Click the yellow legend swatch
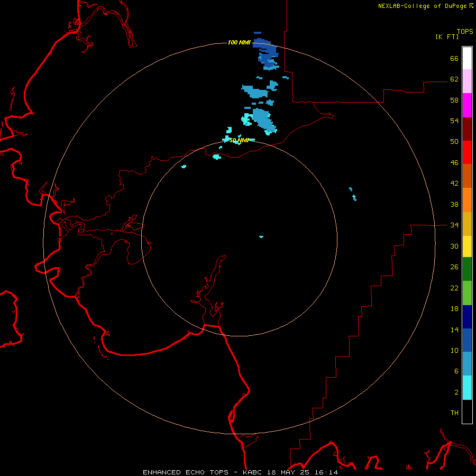 467,246
